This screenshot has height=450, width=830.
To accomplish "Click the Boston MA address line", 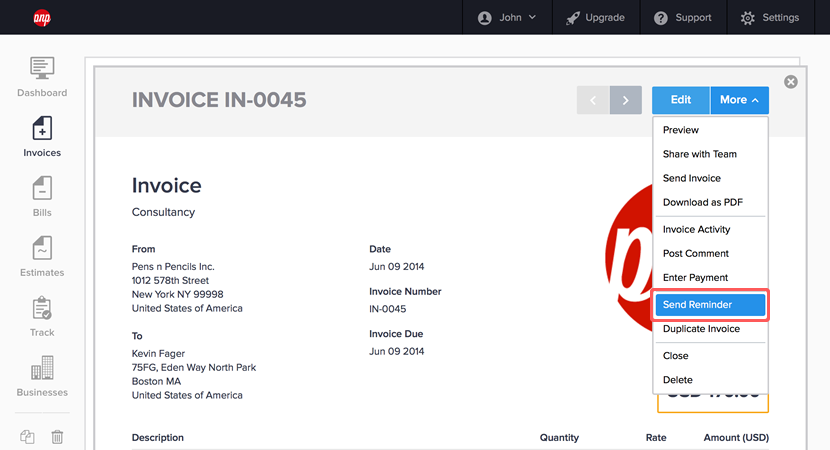I will pyautogui.click(x=156, y=382).
